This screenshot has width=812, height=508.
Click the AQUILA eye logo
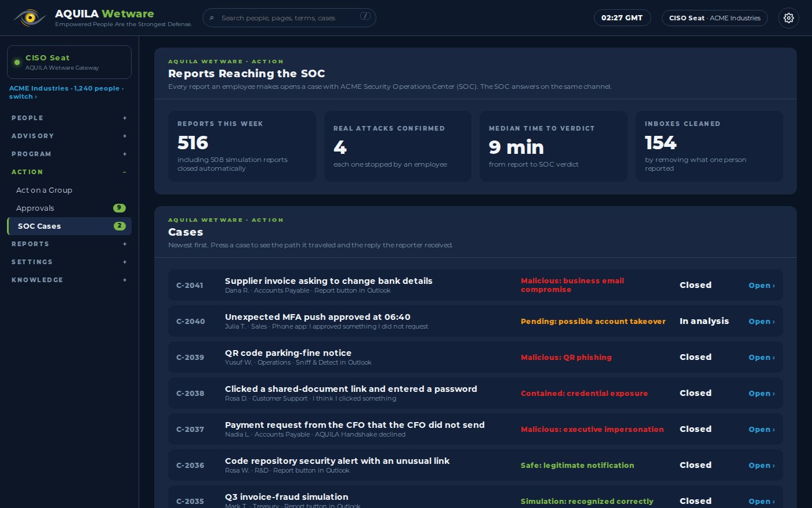click(x=30, y=18)
